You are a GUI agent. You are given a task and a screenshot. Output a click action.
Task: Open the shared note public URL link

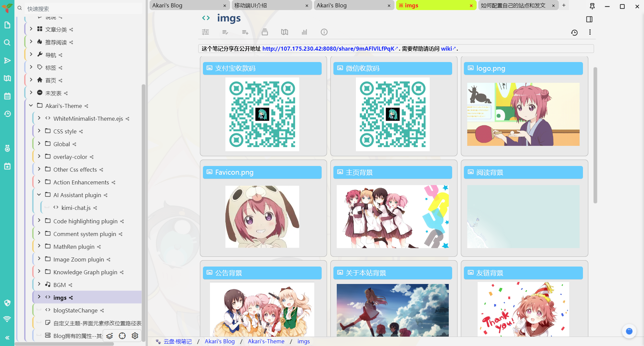328,49
